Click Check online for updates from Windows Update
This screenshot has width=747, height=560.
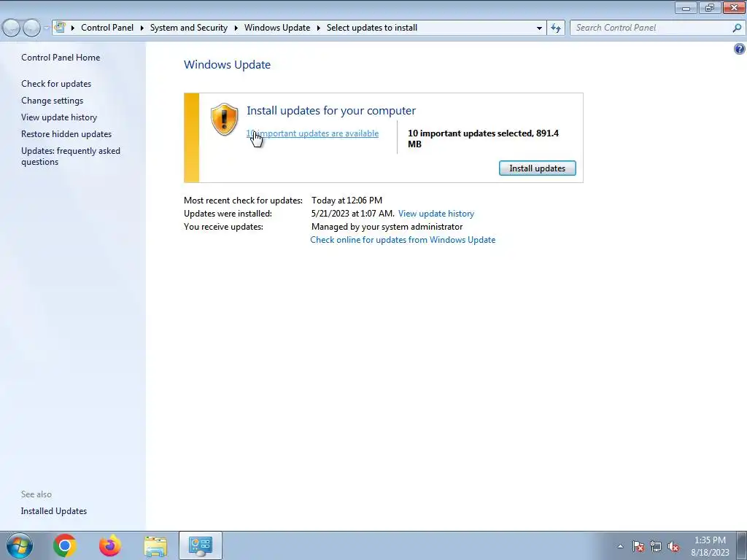pyautogui.click(x=403, y=239)
